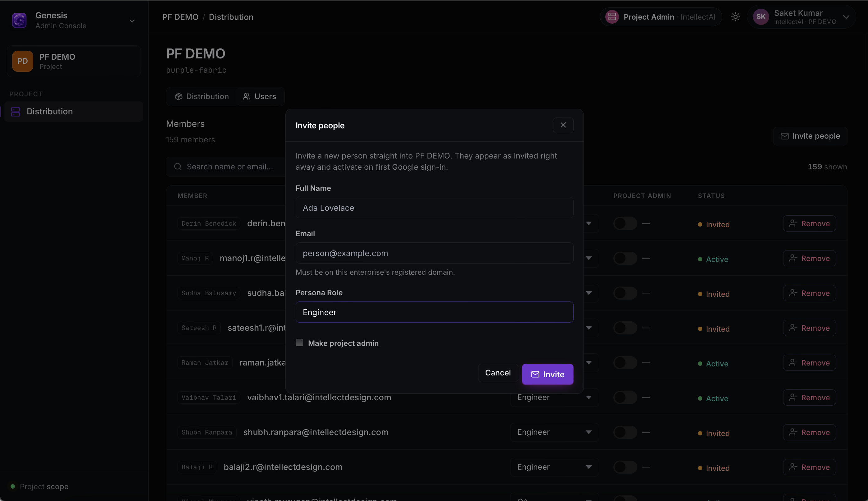Toggle light theme with the sun icon
This screenshot has height=501, width=868.
[736, 17]
